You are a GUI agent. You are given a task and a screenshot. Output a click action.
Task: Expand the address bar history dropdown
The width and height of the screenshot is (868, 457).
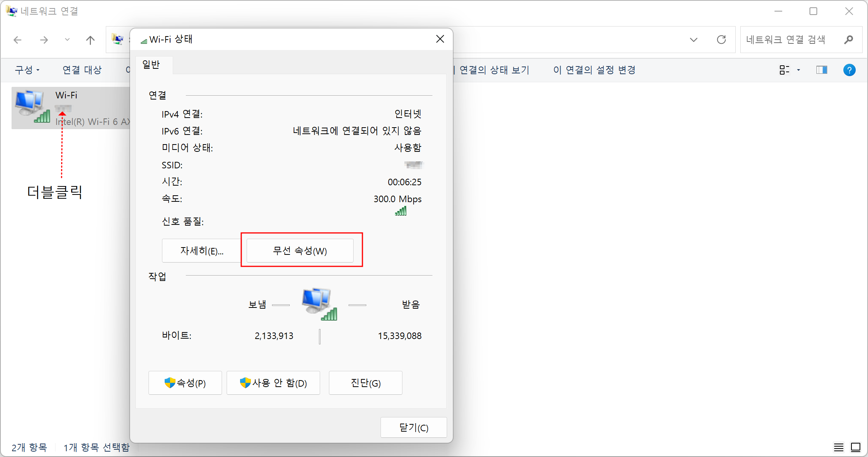pyautogui.click(x=693, y=40)
